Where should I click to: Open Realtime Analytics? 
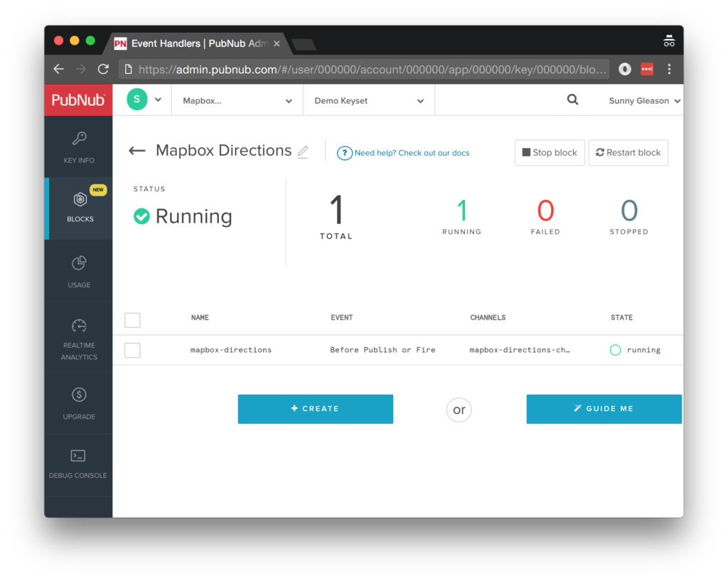[78, 336]
